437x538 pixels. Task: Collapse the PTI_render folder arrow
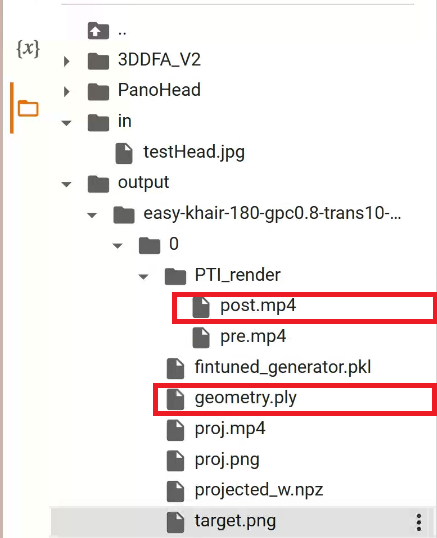(143, 277)
